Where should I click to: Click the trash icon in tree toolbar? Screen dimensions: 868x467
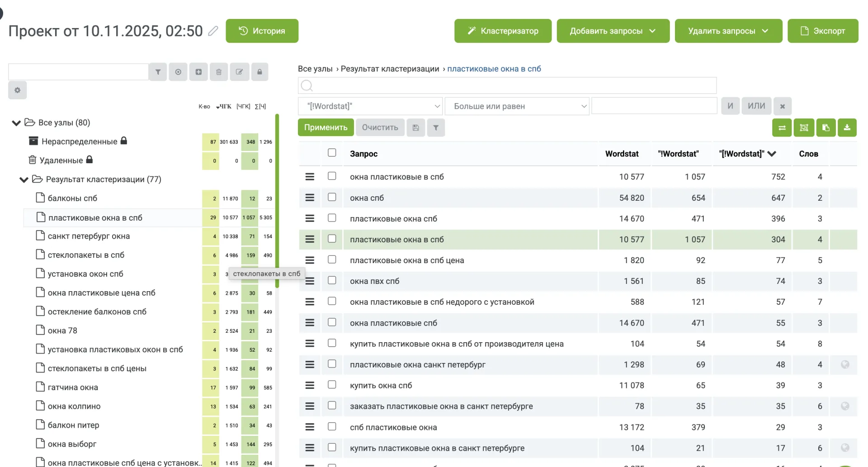[219, 72]
